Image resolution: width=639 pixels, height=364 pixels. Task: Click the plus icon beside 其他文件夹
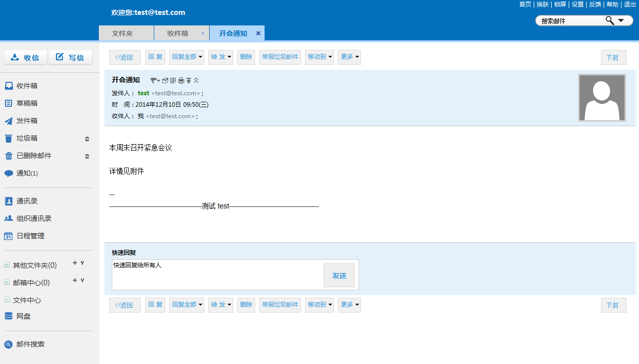point(75,263)
